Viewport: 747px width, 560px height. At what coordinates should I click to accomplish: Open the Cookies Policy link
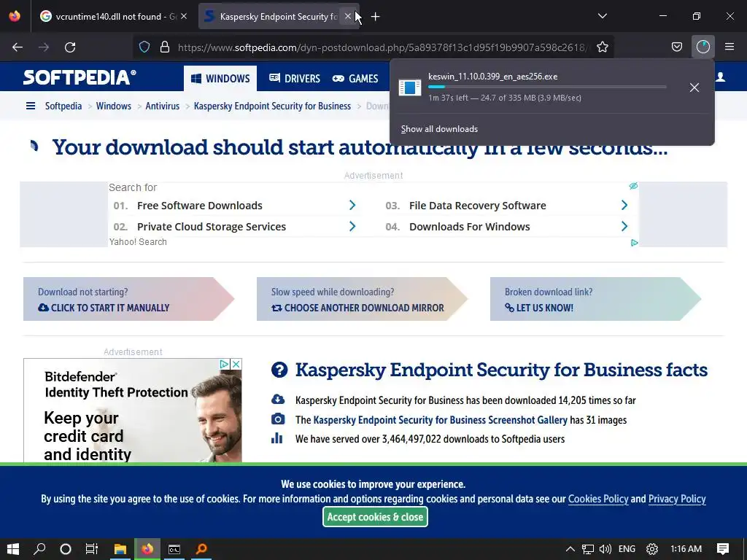598,499
